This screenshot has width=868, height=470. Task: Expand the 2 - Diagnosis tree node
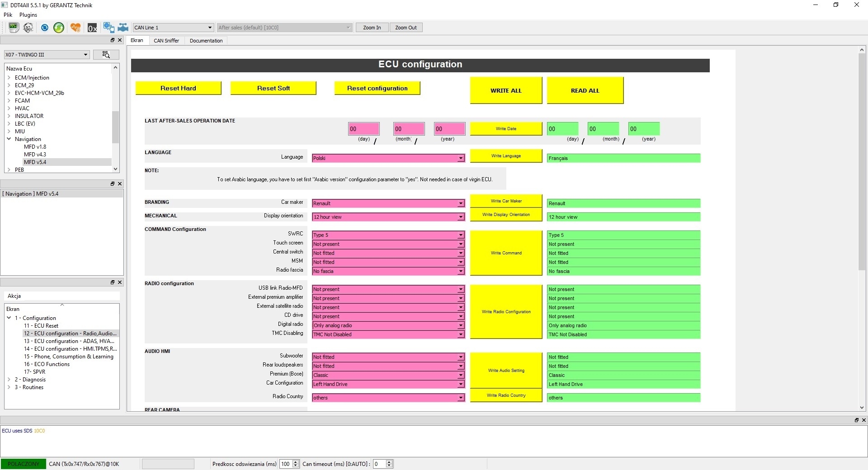pos(9,380)
